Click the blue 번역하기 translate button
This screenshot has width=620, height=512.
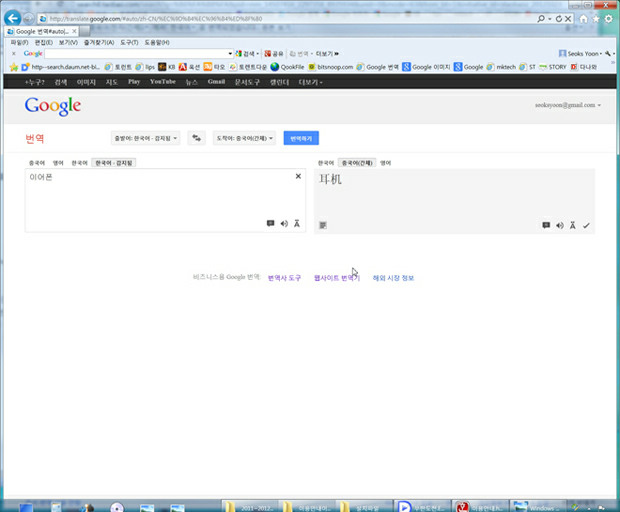tap(301, 138)
